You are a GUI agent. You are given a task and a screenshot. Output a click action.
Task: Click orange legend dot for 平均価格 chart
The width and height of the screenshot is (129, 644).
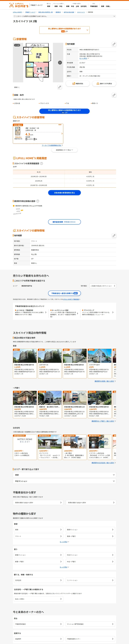(14, 206)
